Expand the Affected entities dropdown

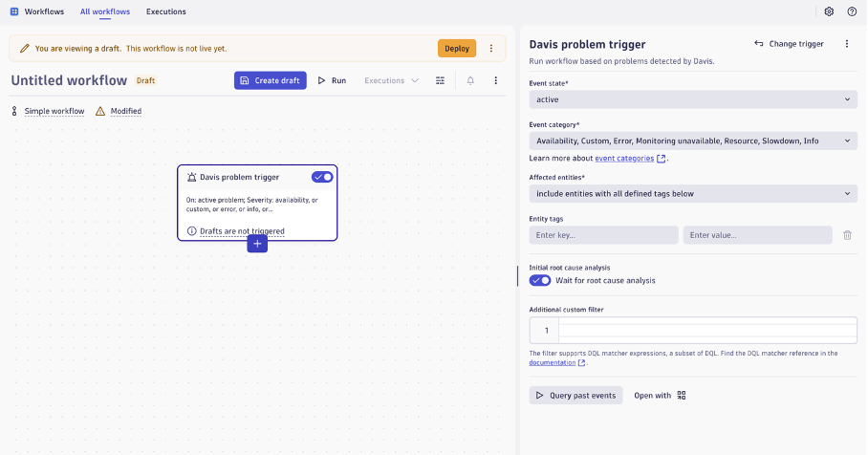(693, 194)
